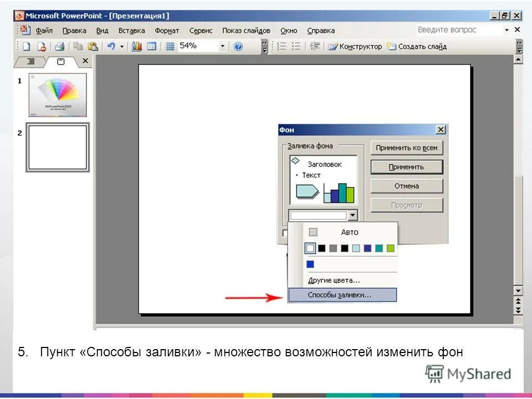This screenshot has width=532, height=399.
Task: Pick the dark blue color swatch
Action: click(311, 264)
